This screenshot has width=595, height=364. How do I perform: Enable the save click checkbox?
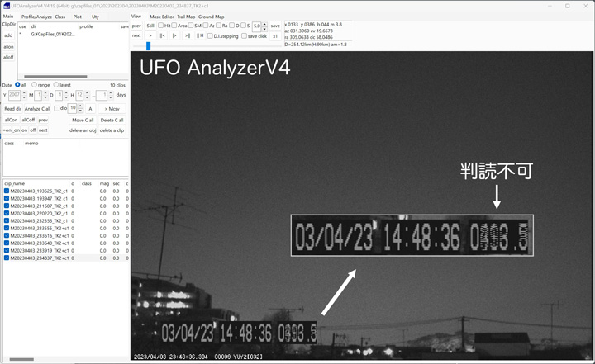(x=244, y=36)
